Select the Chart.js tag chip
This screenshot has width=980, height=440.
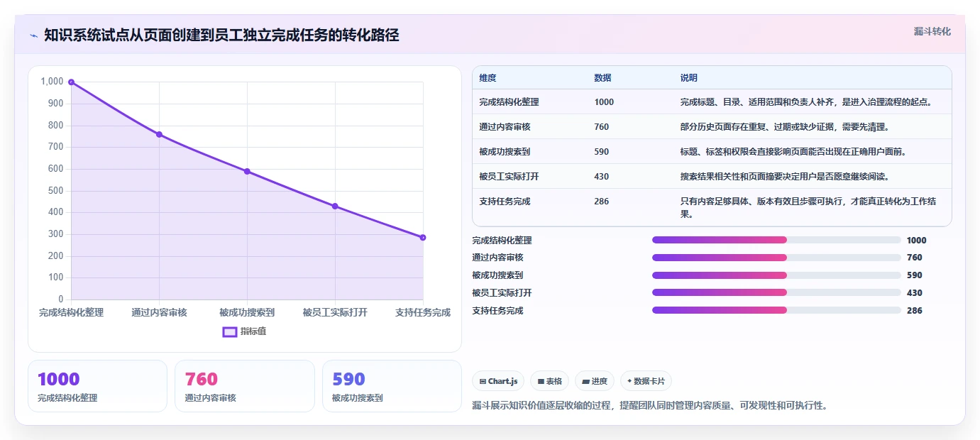tap(498, 381)
